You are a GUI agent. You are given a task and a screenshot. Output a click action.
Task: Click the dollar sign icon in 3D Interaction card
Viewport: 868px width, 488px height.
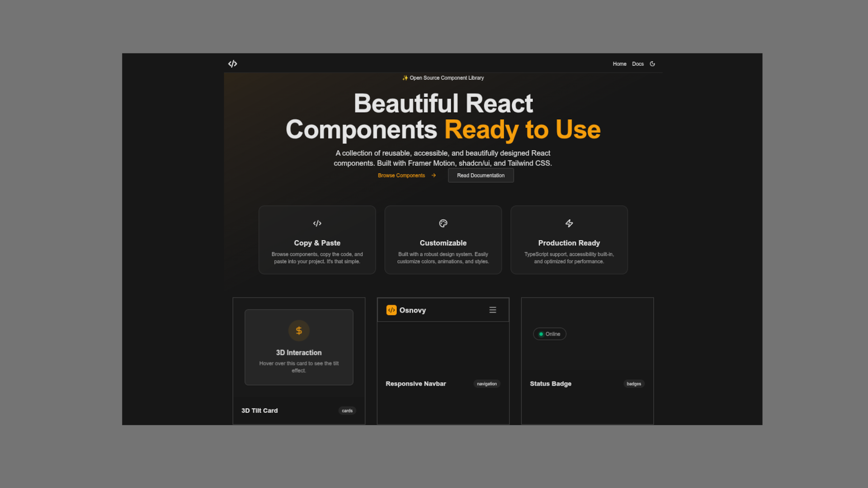coord(299,331)
